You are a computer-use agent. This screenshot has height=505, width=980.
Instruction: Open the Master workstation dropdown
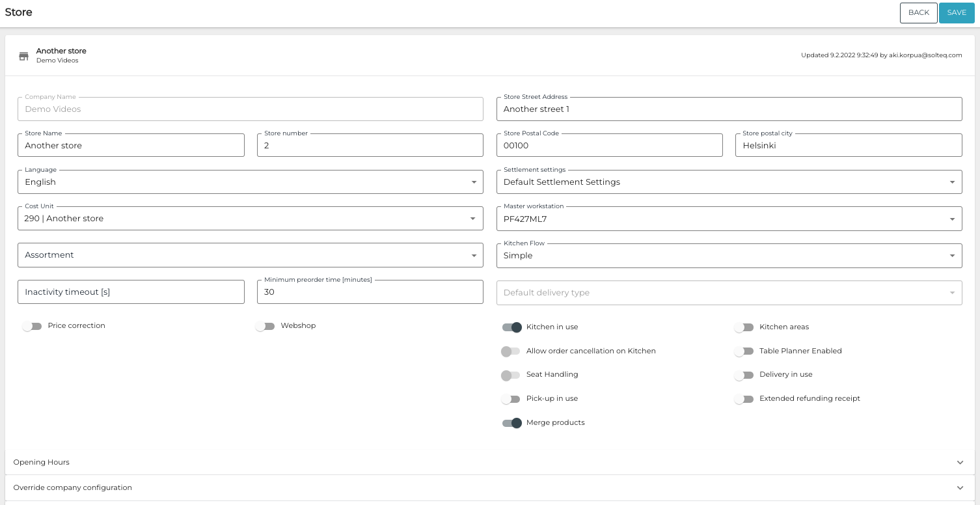click(x=952, y=219)
